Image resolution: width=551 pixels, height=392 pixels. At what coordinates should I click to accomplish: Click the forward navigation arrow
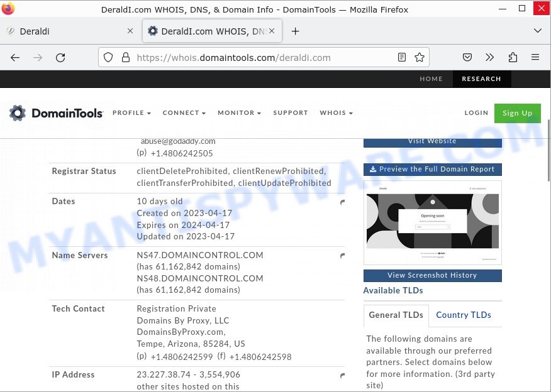[x=38, y=58]
